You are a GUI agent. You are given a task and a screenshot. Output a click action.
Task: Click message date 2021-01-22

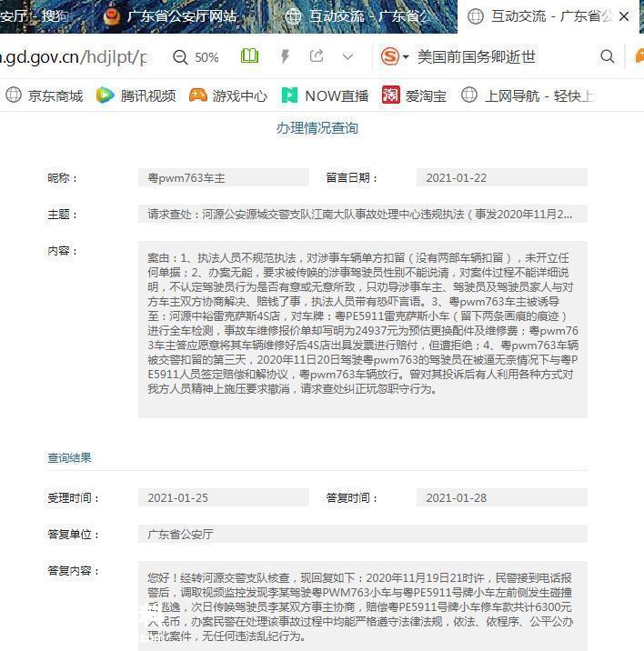click(502, 177)
